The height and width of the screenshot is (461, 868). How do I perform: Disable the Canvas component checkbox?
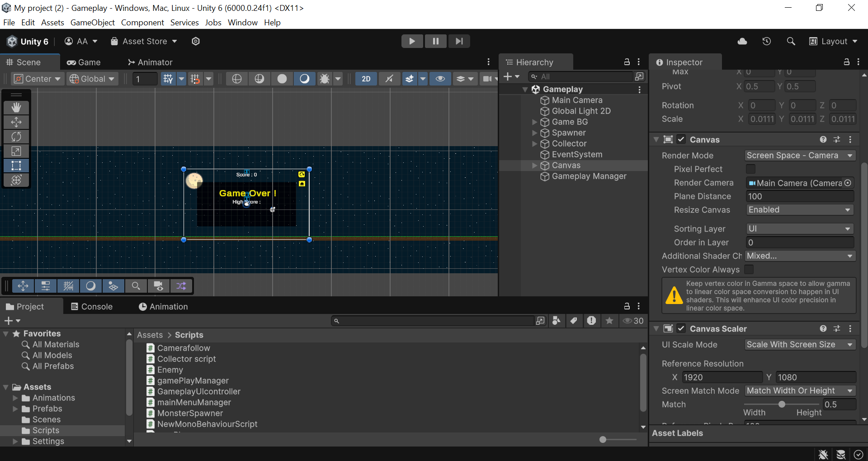(x=681, y=139)
